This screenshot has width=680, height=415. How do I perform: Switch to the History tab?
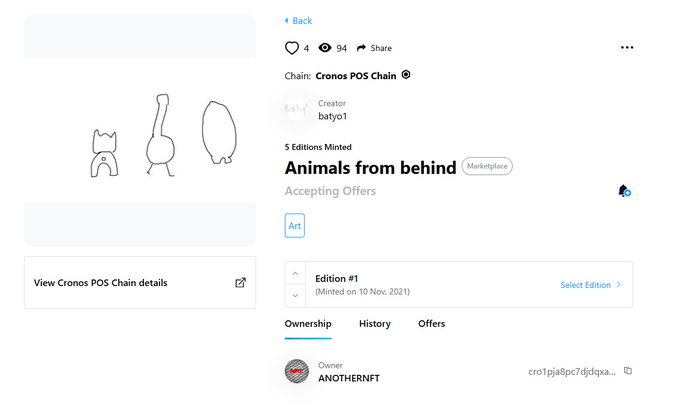tap(375, 324)
